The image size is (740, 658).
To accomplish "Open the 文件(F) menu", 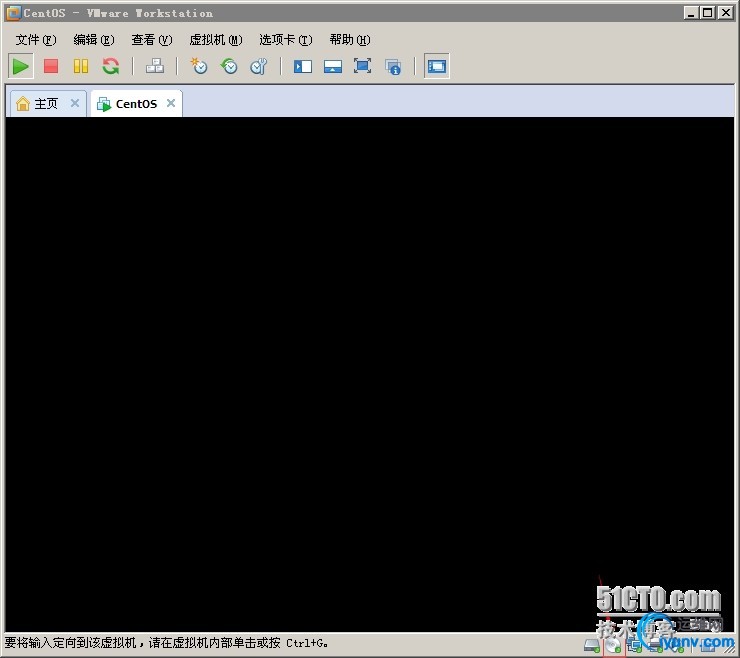I will 36,40.
